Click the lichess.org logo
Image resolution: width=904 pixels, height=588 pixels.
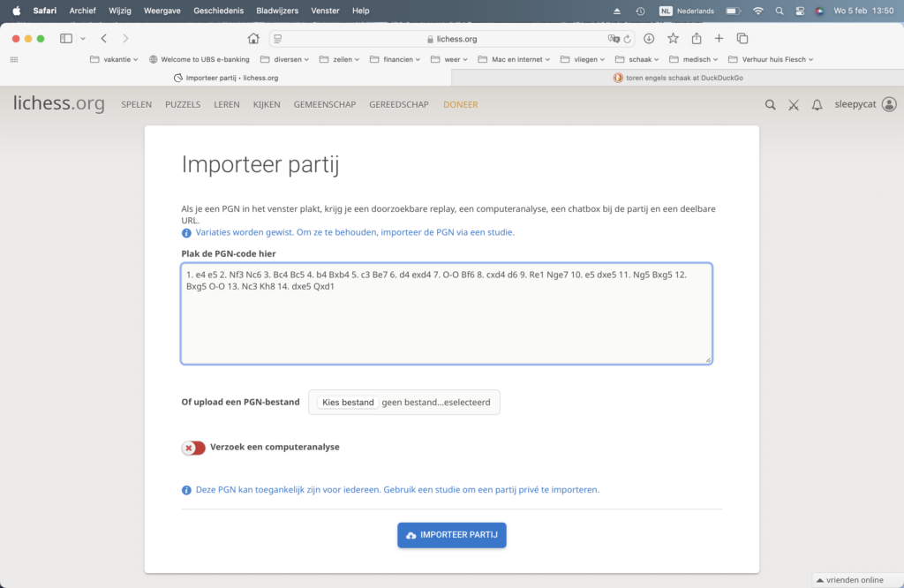click(59, 104)
